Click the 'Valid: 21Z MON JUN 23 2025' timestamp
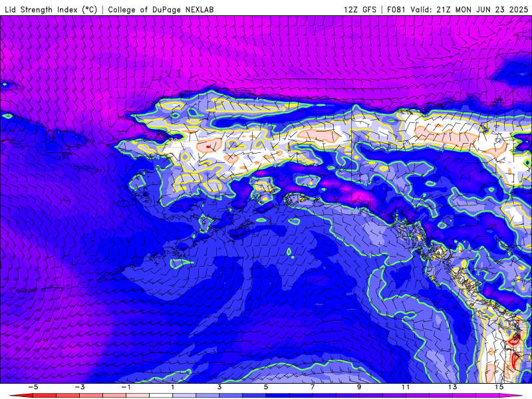The image size is (532, 399). [x=469, y=9]
